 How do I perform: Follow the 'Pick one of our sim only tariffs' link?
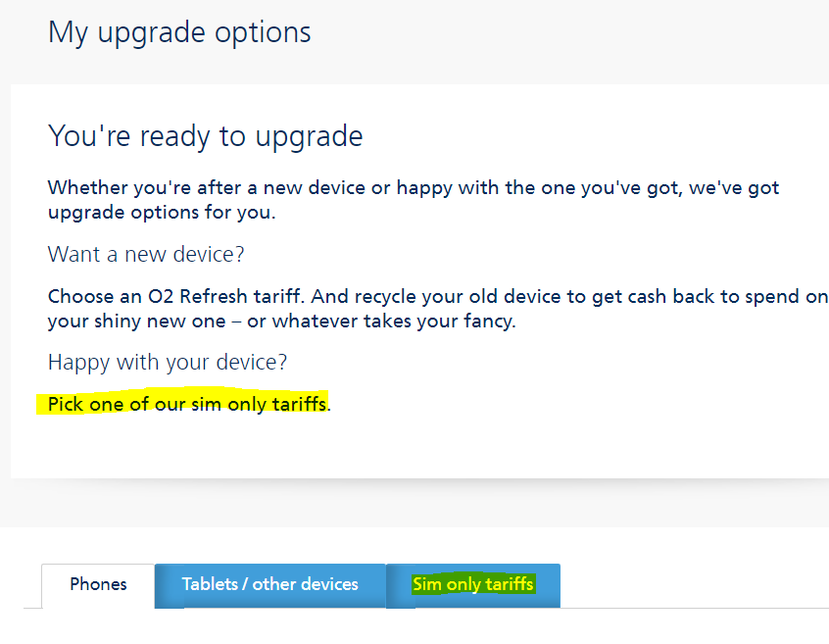(x=187, y=403)
